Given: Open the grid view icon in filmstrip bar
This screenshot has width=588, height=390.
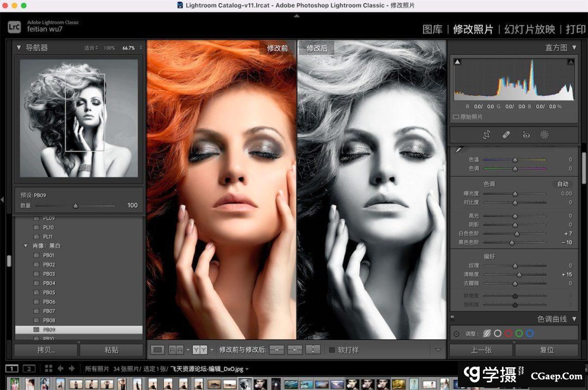Looking at the screenshot, I should (48, 368).
